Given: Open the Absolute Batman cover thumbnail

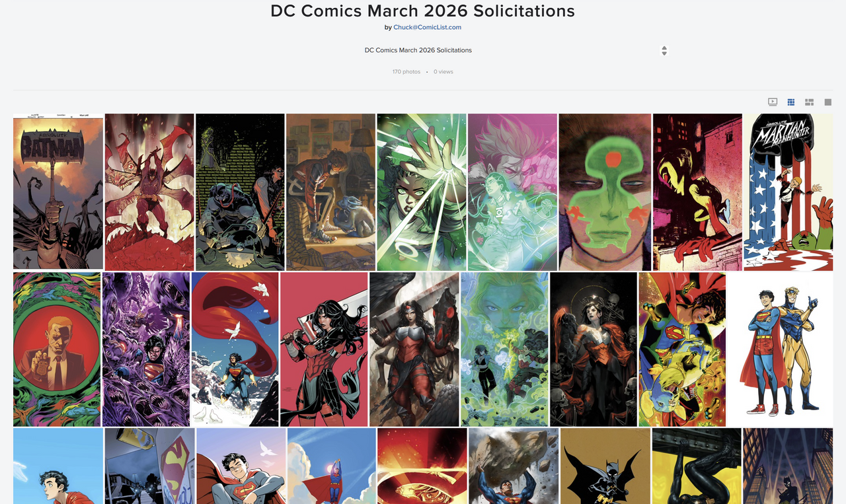Looking at the screenshot, I should (x=58, y=192).
